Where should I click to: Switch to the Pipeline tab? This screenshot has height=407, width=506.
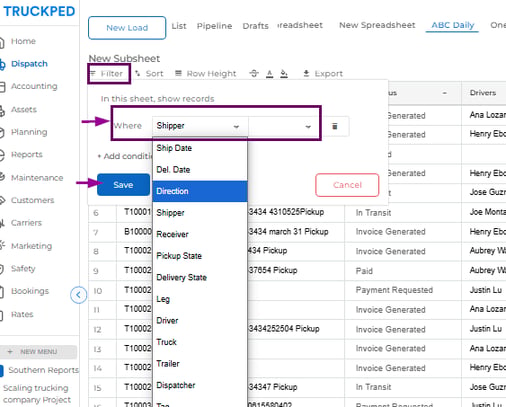214,26
